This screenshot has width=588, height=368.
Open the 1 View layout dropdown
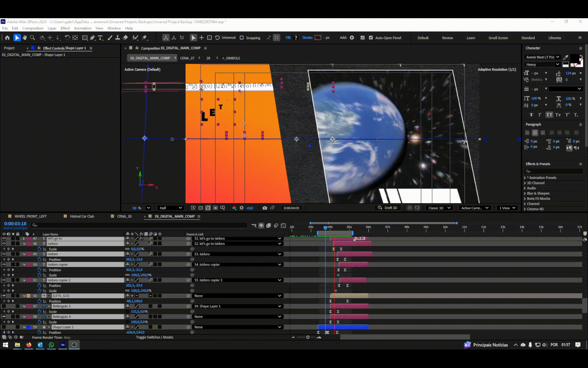[507, 208]
